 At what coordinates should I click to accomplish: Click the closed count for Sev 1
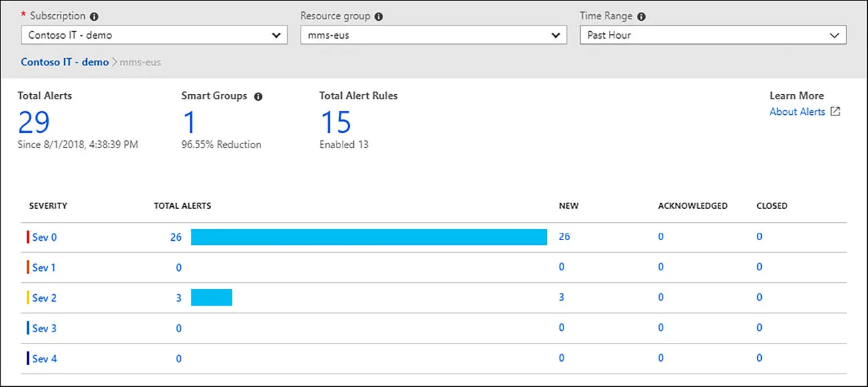759,267
